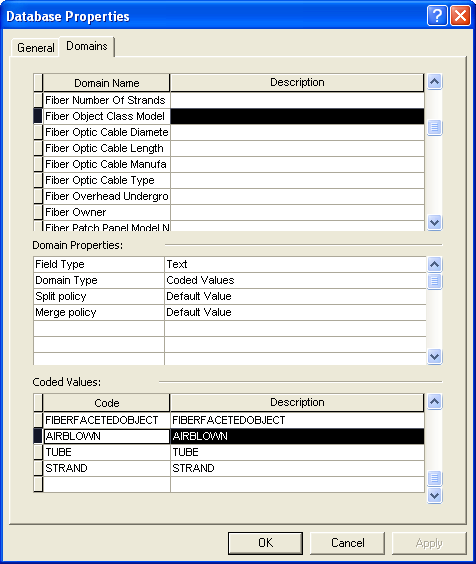The height and width of the screenshot is (564, 476).
Task: Click the TUBE description cell
Action: (297, 452)
